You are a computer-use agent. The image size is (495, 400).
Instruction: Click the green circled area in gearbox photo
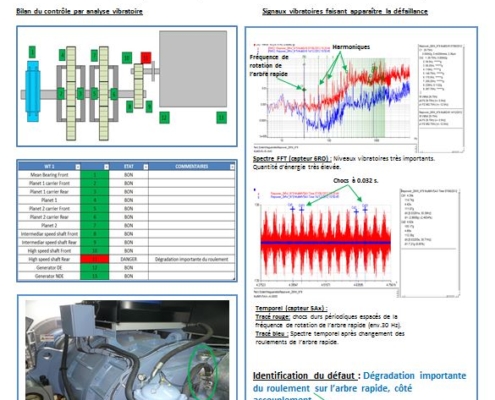point(203,372)
